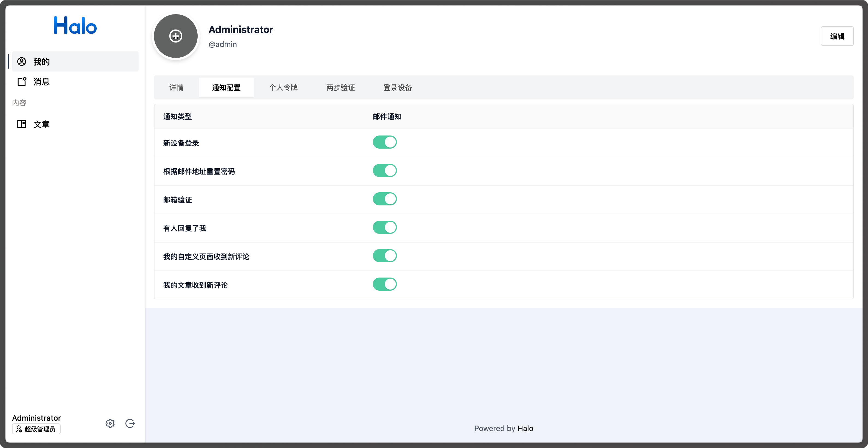The width and height of the screenshot is (868, 448).
Task: Open the 登录设备 tab
Action: [397, 88]
